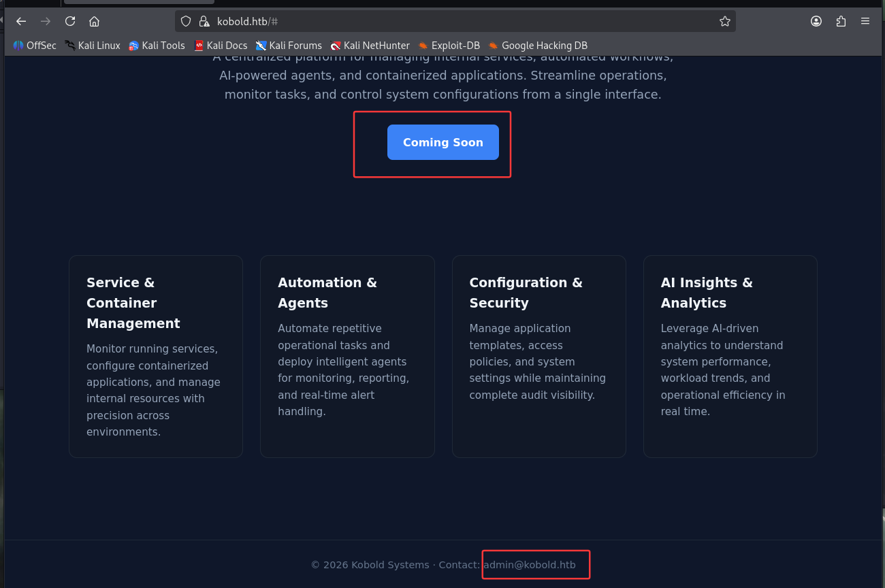Open the hamburger application menu
885x588 pixels.
pyautogui.click(x=865, y=21)
